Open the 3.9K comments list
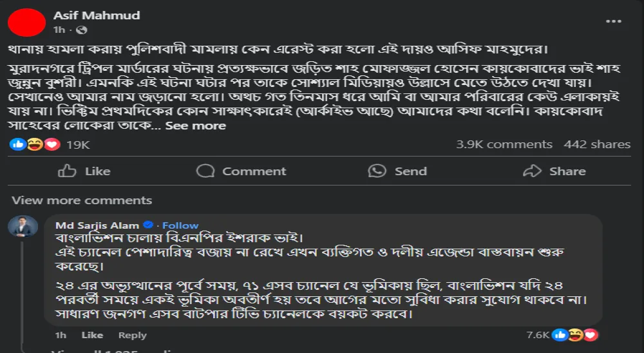 [504, 144]
